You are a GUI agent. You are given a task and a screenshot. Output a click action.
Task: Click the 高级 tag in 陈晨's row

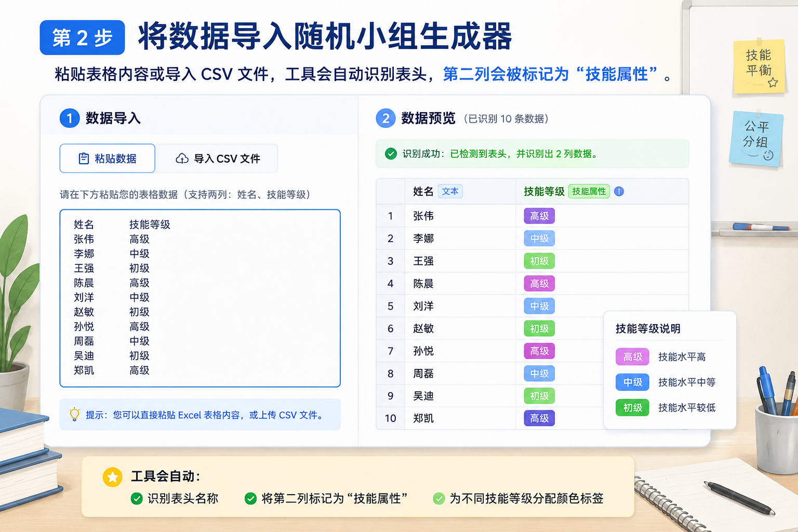coord(539,284)
